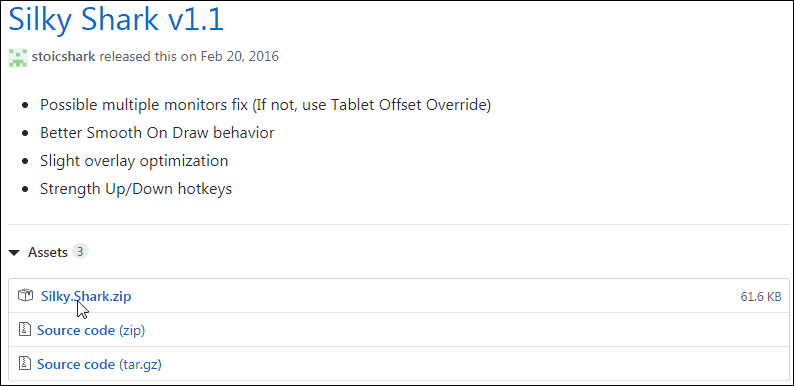Image resolution: width=794 pixels, height=386 pixels.
Task: Click the package icon beside Silky.Shark.zip
Action: pyautogui.click(x=25, y=295)
